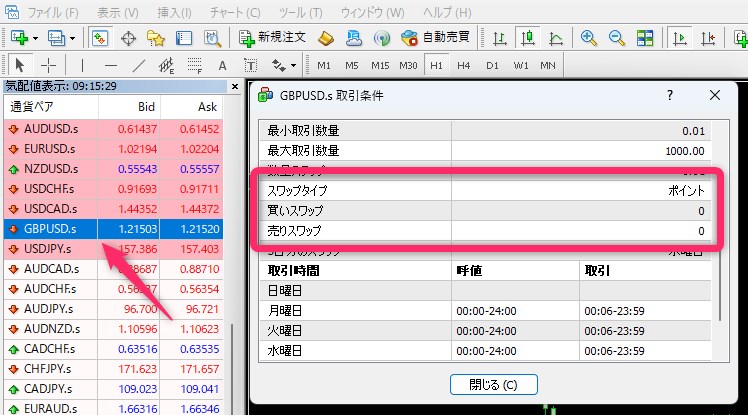Draw a horizontal line tool

point(110,65)
